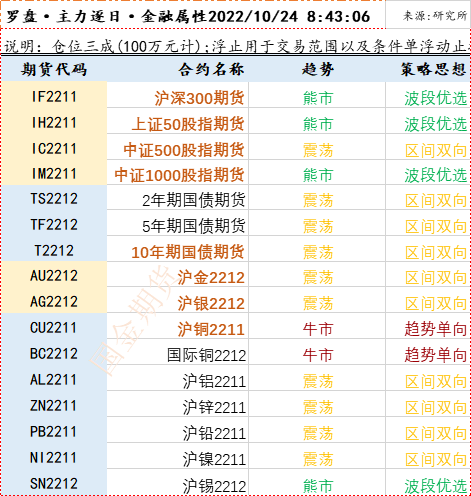Click 熊市 trend in IF2211 row

(x=318, y=99)
